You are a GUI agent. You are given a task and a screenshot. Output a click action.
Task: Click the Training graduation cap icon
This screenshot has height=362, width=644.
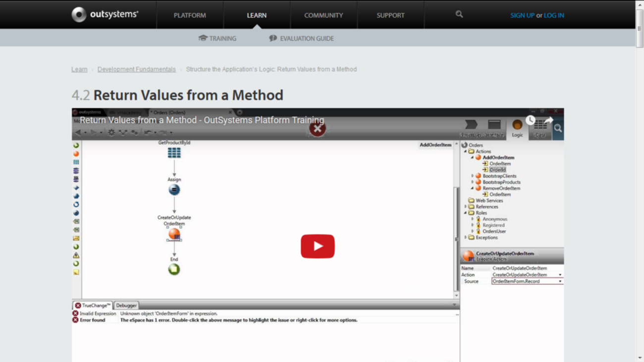coord(203,38)
